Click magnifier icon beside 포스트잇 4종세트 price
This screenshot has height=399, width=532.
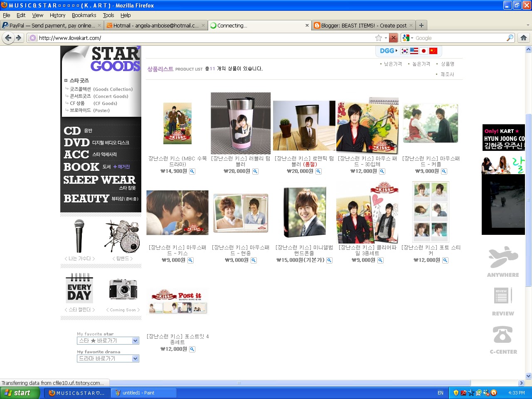192,349
